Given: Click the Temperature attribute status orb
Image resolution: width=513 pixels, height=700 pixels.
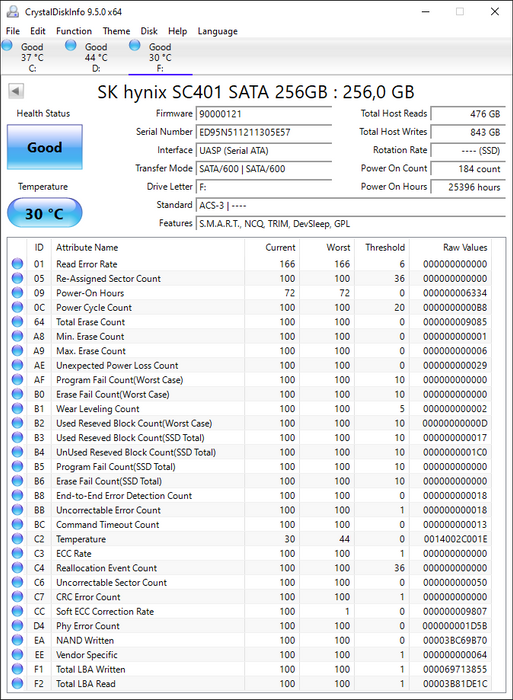Looking at the screenshot, I should coord(17,539).
